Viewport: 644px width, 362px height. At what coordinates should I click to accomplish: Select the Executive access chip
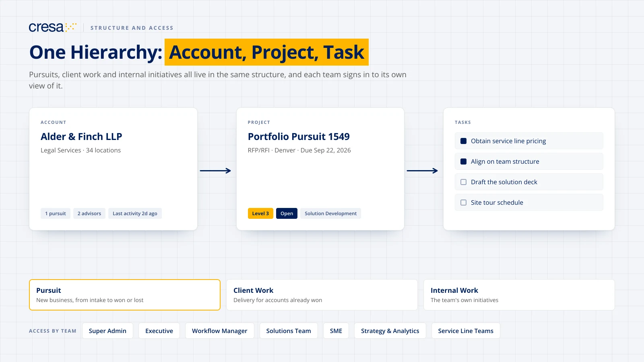159,331
